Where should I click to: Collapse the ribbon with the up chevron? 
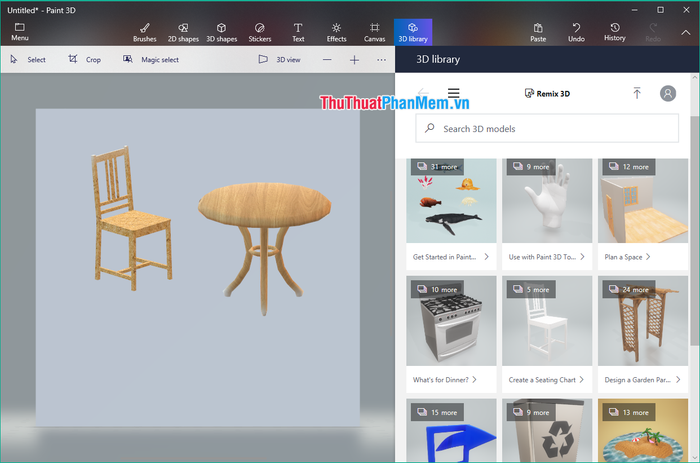click(x=686, y=33)
